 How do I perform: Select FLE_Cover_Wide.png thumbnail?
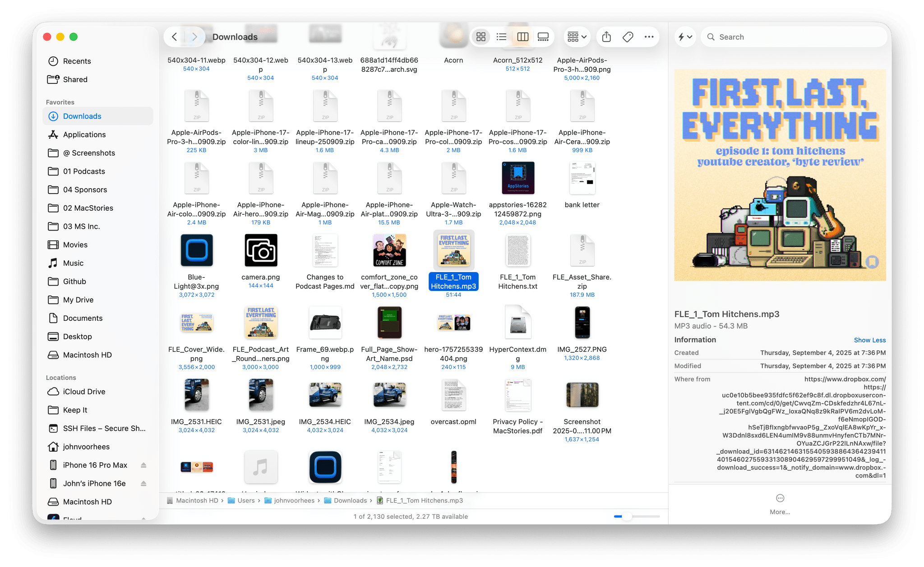click(197, 322)
